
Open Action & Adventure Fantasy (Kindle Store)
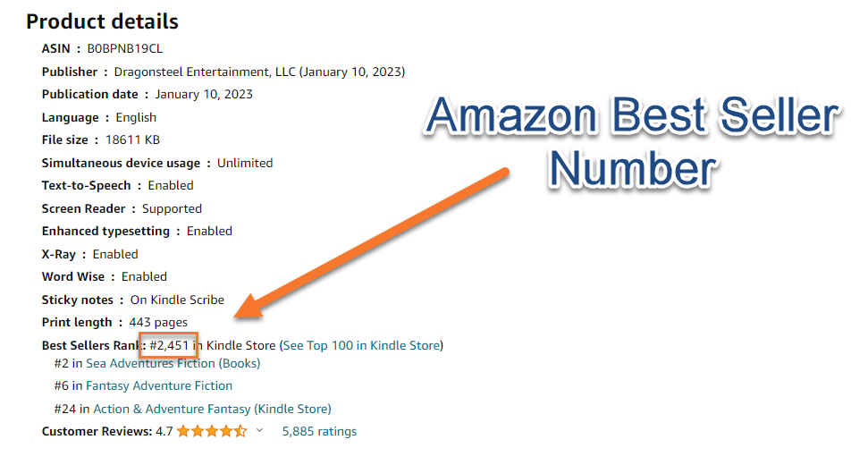(x=212, y=409)
